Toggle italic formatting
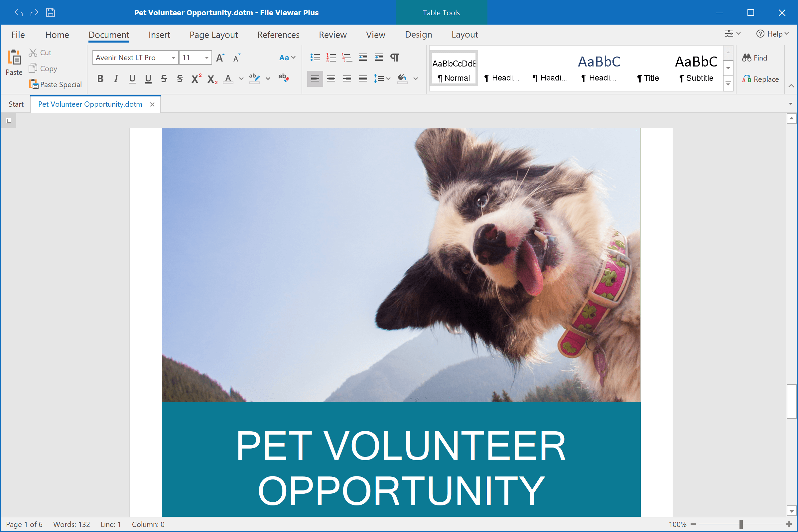 coord(116,78)
